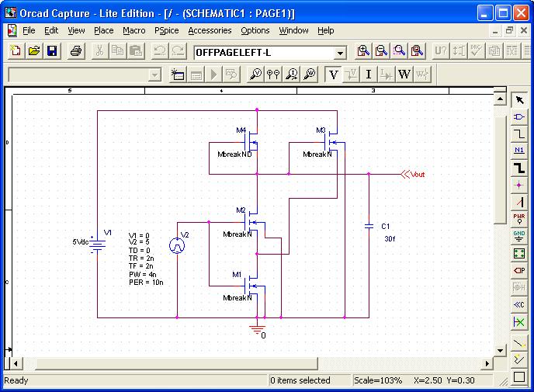Open the Help menu
The height and width of the screenshot is (392, 534).
[325, 30]
